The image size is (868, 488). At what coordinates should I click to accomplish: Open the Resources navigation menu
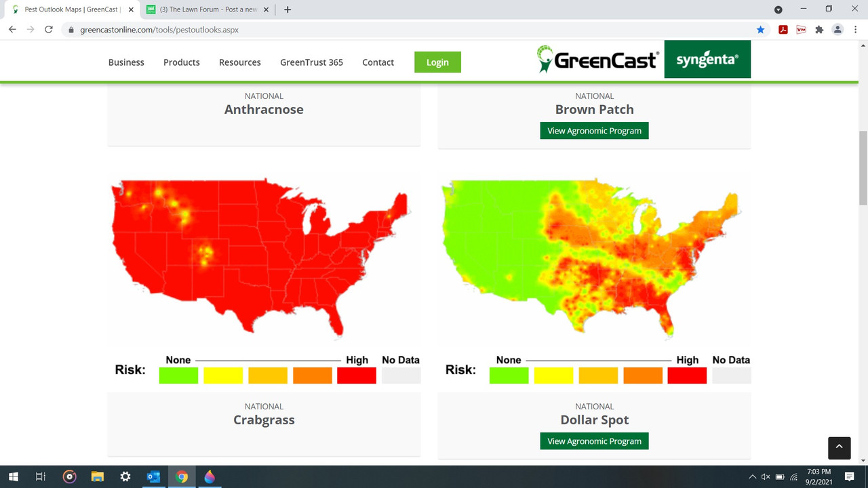(x=239, y=62)
